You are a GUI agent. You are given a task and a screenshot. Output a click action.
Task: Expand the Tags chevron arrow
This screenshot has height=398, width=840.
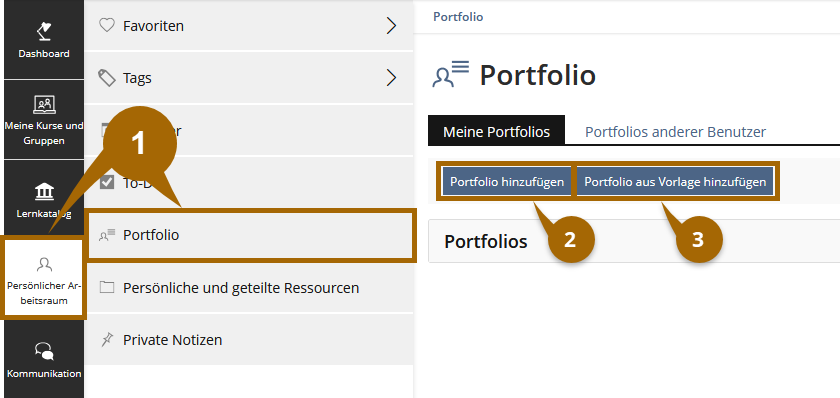[x=392, y=78]
